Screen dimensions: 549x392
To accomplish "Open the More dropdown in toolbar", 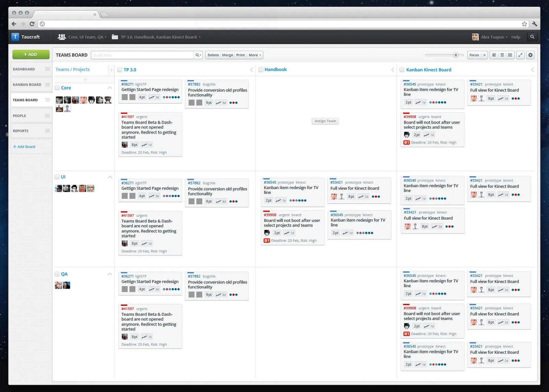I will pyautogui.click(x=255, y=55).
